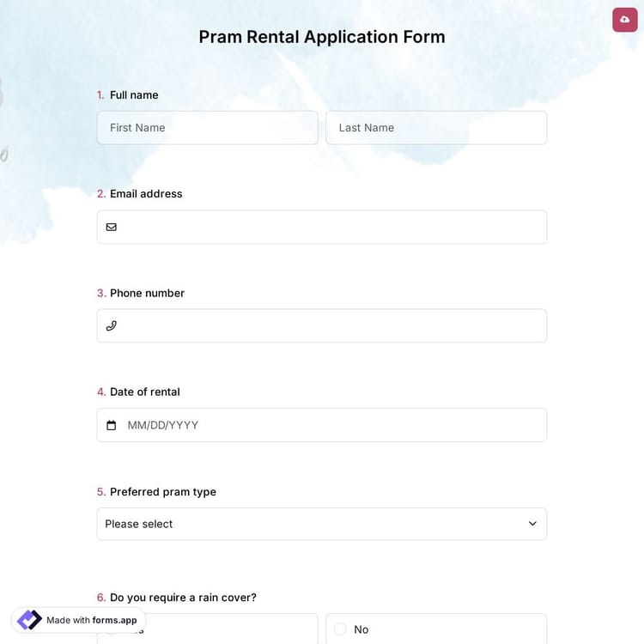Click the Date of rental label
Image resolution: width=644 pixels, height=644 pixels.
pos(145,392)
